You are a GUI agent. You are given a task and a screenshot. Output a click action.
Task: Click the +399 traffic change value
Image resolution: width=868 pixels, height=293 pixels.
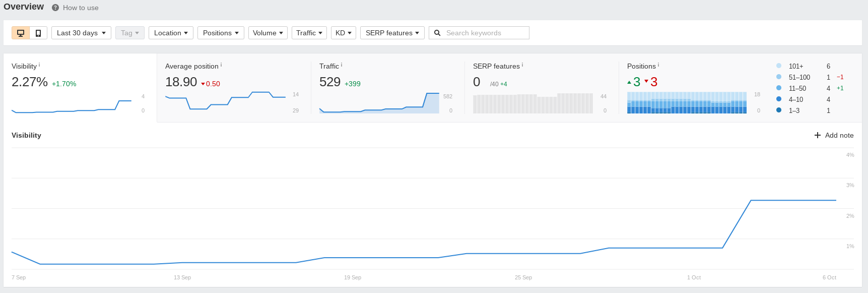click(353, 84)
